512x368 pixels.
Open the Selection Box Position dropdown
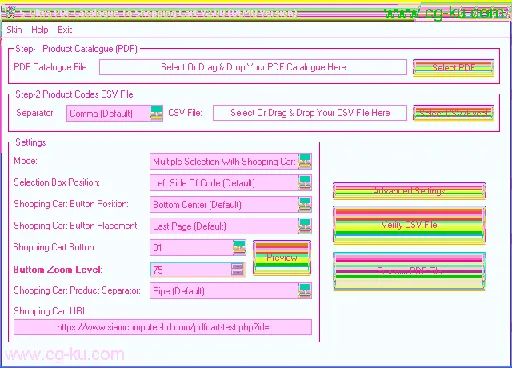231,183
